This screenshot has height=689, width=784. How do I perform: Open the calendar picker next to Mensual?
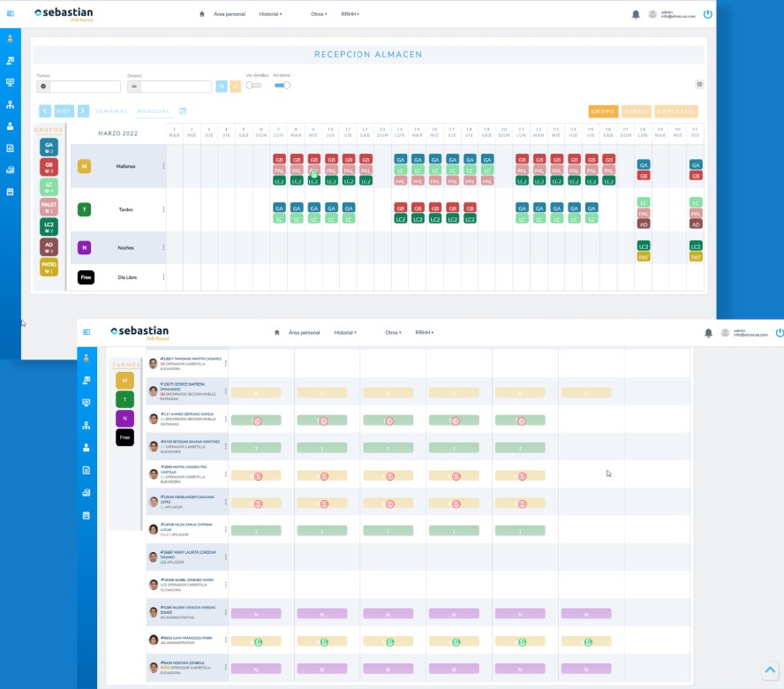183,111
